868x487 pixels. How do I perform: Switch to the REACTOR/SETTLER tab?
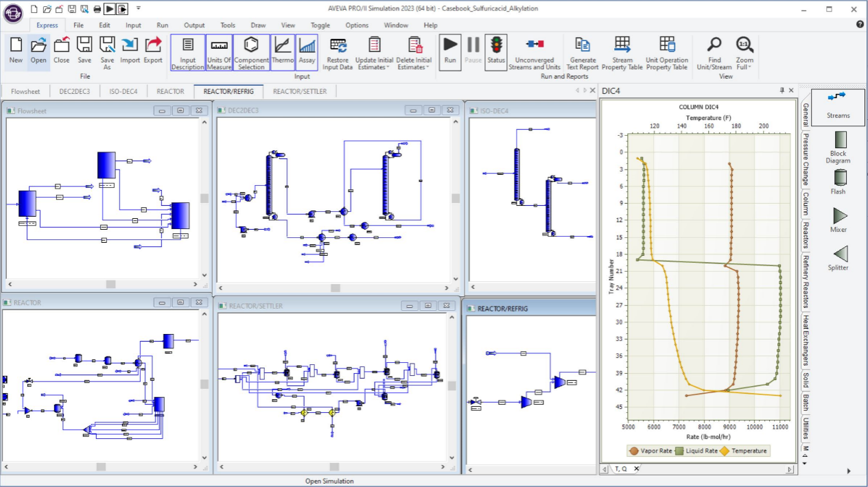click(299, 91)
